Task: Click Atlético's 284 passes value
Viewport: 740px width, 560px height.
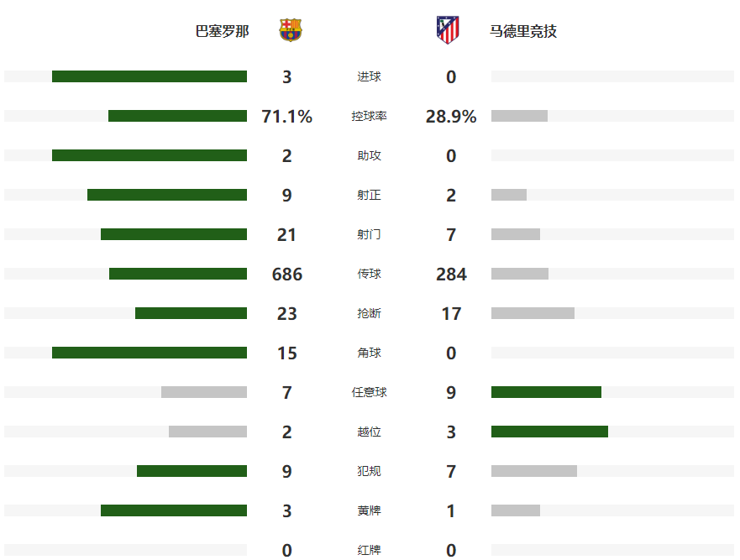Action: [x=451, y=274]
